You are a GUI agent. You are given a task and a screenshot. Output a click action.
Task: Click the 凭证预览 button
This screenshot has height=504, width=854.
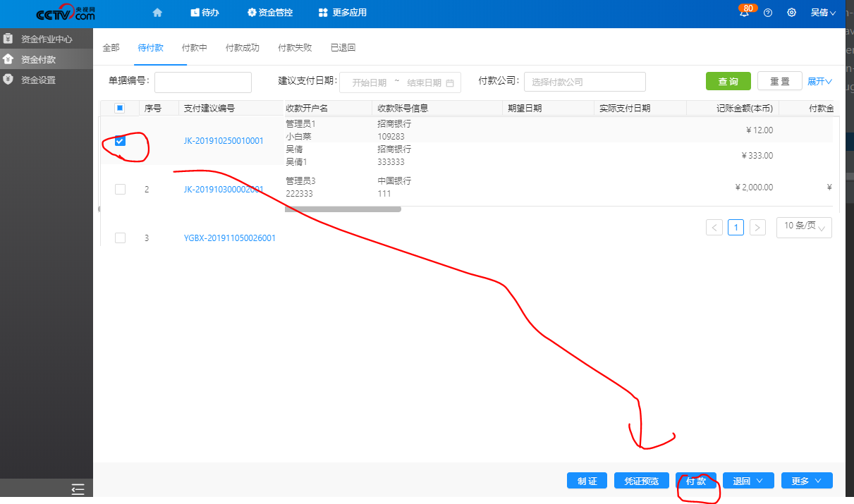(x=641, y=481)
